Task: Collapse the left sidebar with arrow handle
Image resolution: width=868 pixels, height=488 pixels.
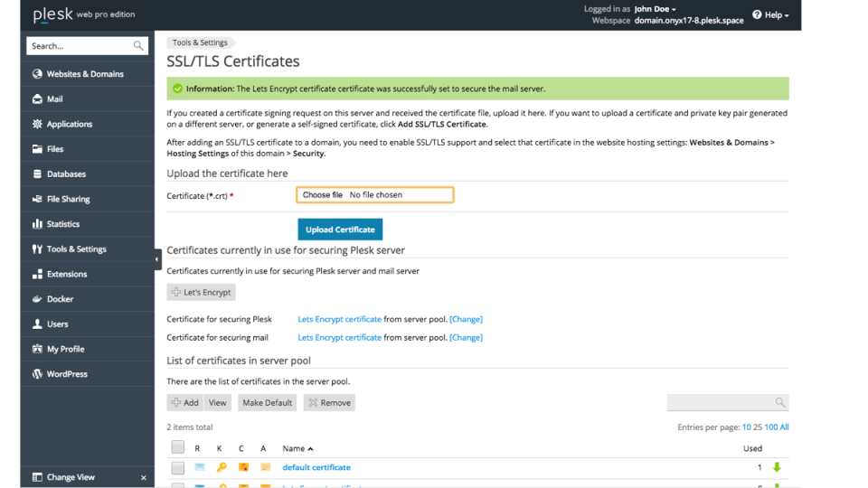Action: (157, 259)
